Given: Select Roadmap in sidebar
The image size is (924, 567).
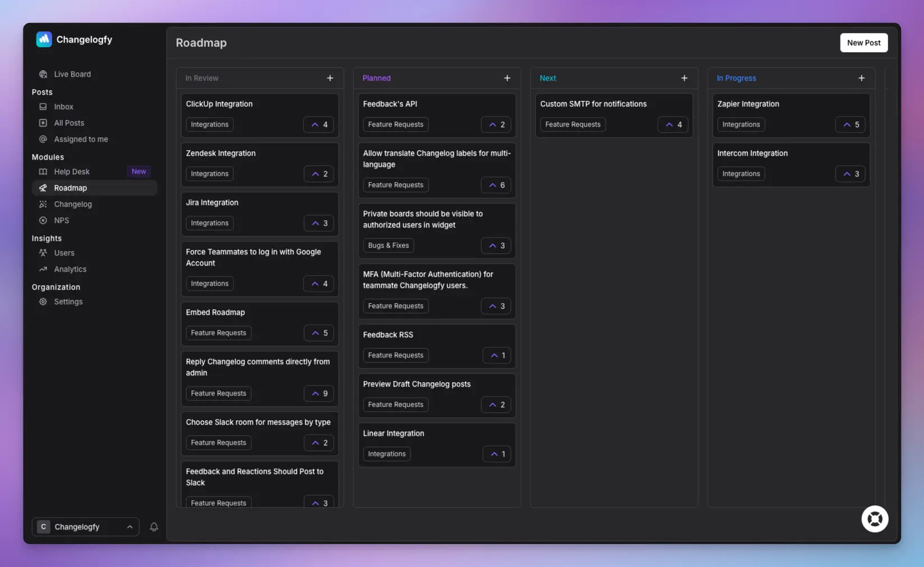Looking at the screenshot, I should point(94,188).
